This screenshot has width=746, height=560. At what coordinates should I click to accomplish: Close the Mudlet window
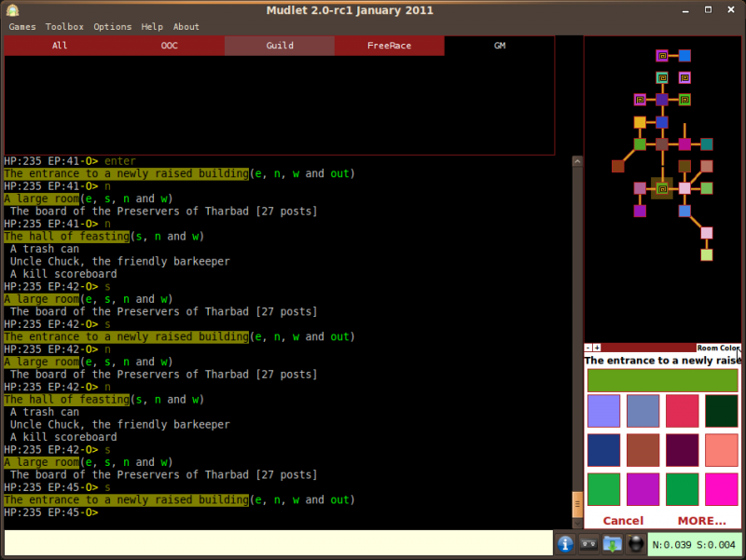(x=731, y=10)
